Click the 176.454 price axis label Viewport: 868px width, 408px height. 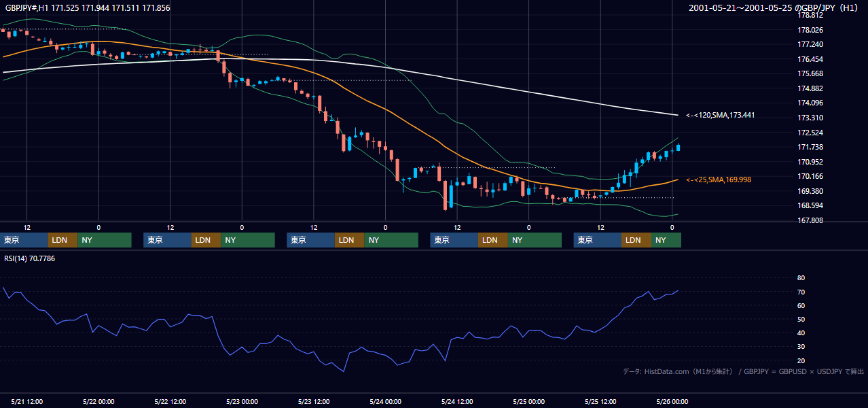tap(810, 59)
